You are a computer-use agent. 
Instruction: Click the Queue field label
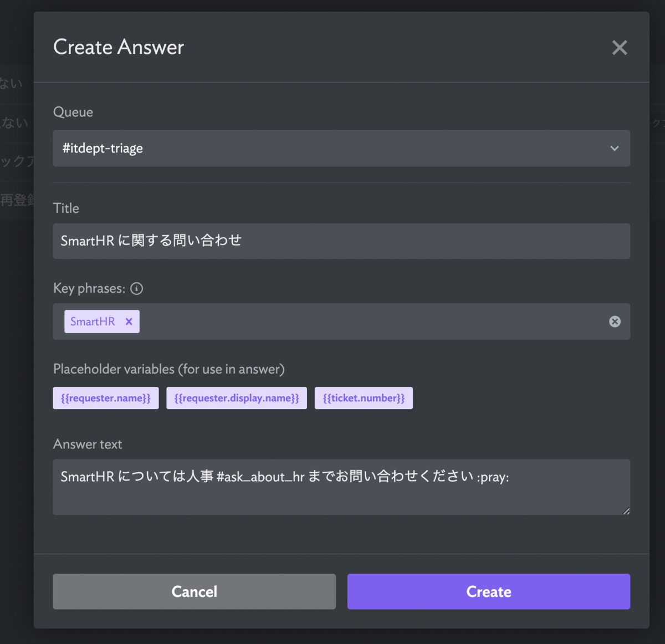(x=73, y=112)
